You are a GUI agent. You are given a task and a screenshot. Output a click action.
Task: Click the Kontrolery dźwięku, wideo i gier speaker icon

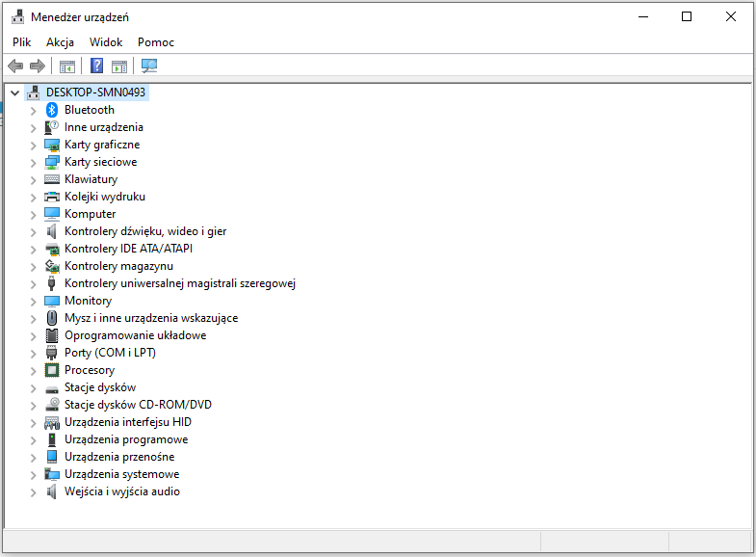52,231
